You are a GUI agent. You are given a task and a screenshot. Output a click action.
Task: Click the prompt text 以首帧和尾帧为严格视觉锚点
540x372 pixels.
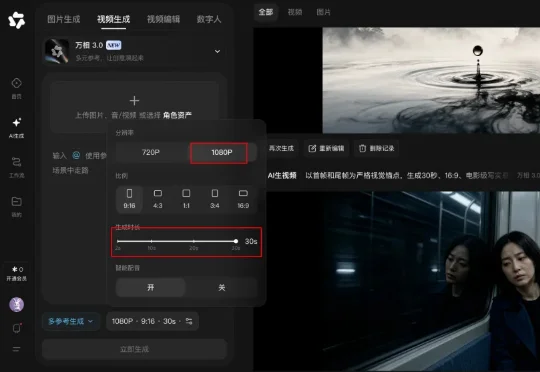354,176
